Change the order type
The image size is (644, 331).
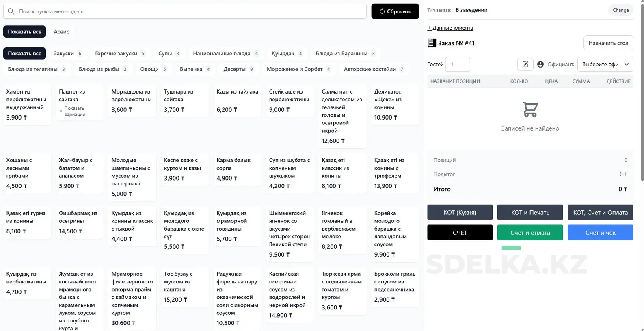(620, 10)
